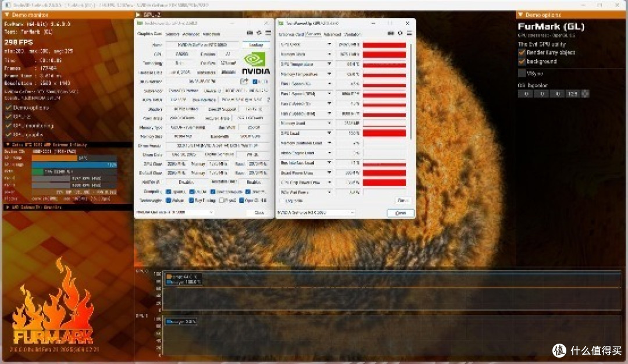
Task: Toggle the DirectCompute checkbox
Action: click(x=213, y=191)
